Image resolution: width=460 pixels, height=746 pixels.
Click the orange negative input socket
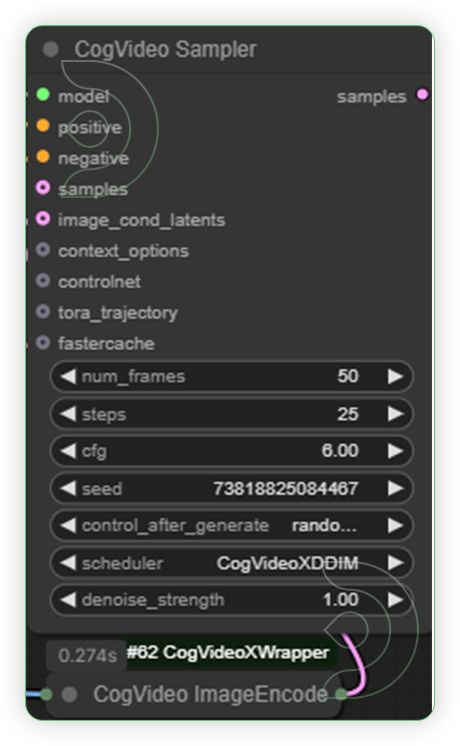point(43,157)
